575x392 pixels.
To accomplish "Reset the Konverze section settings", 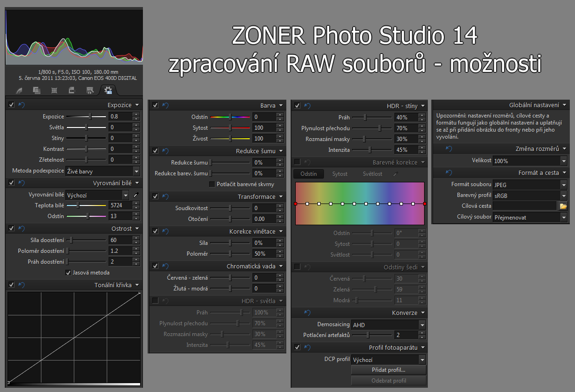I will coord(307,313).
